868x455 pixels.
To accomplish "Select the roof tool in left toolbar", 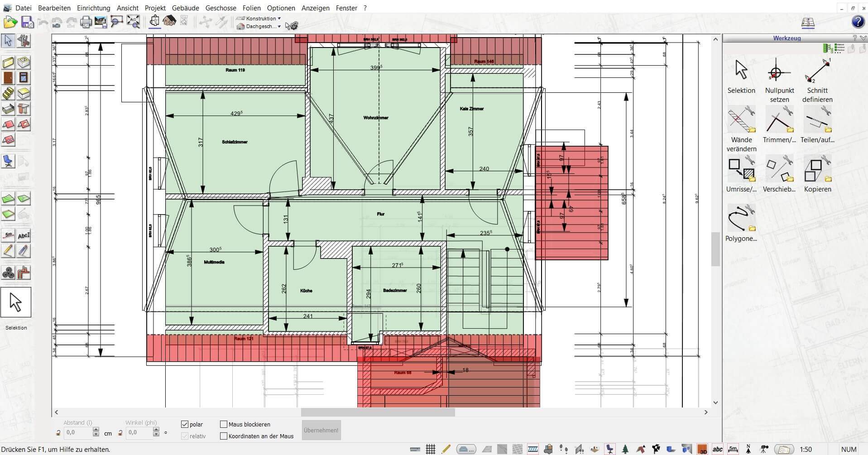I will tap(9, 124).
